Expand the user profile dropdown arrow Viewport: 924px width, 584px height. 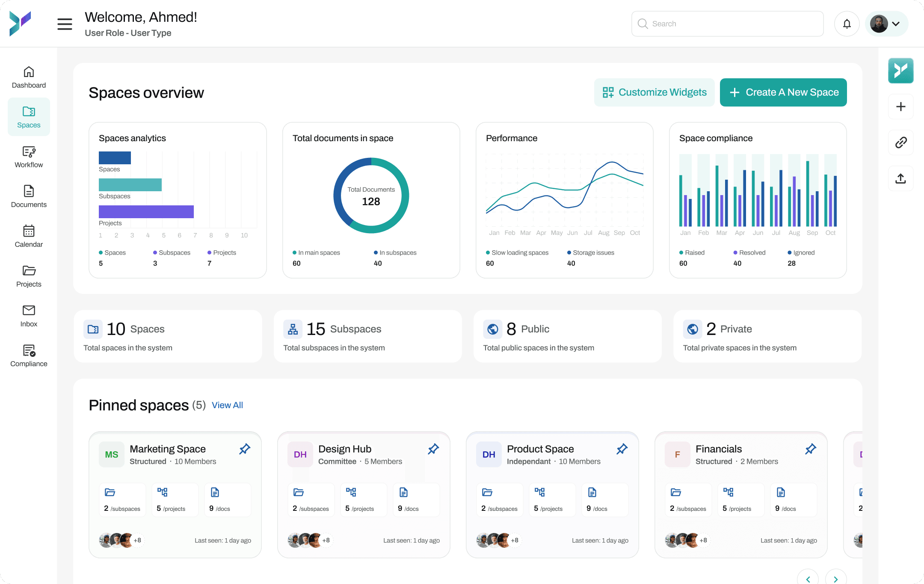[x=896, y=24]
